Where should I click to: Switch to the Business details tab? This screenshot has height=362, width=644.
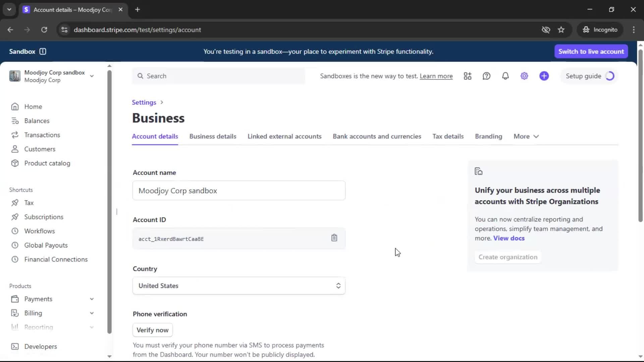tap(213, 136)
